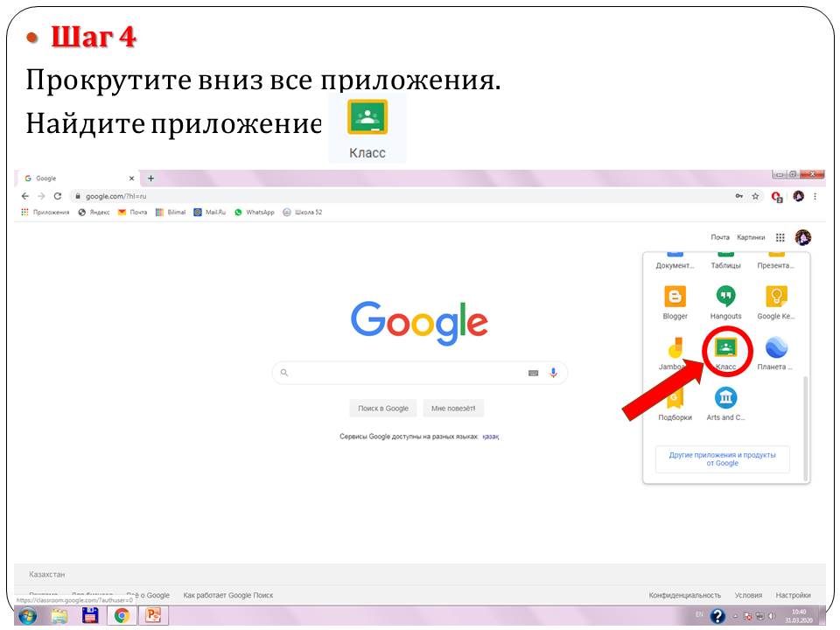Click Другие приложения и продукты от Google
Viewport: 840px width, 630px height.
(x=722, y=459)
